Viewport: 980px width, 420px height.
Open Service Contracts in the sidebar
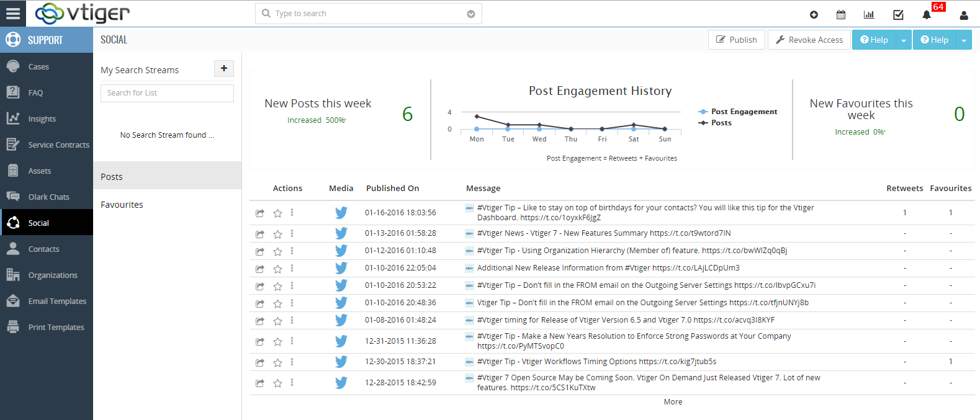(x=47, y=145)
